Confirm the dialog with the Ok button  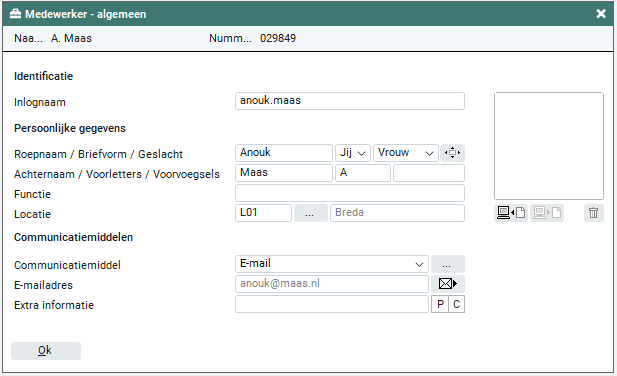click(46, 350)
